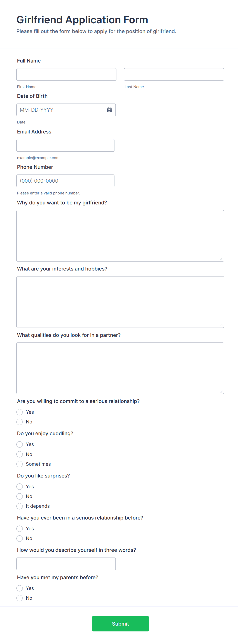Select Yes for enjoying cuddling
Viewport: 238px width, 644px height.
[x=19, y=444]
